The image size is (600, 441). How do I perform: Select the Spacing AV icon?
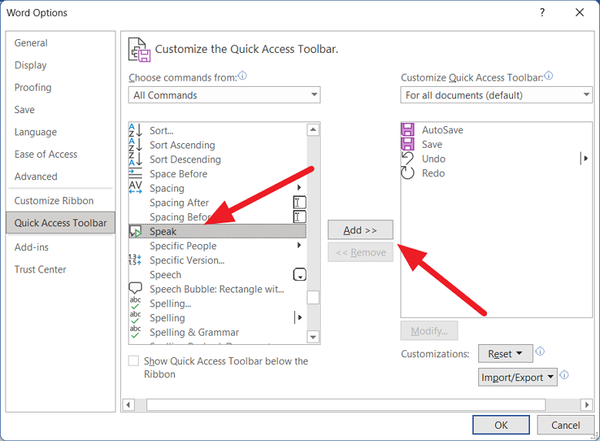135,188
